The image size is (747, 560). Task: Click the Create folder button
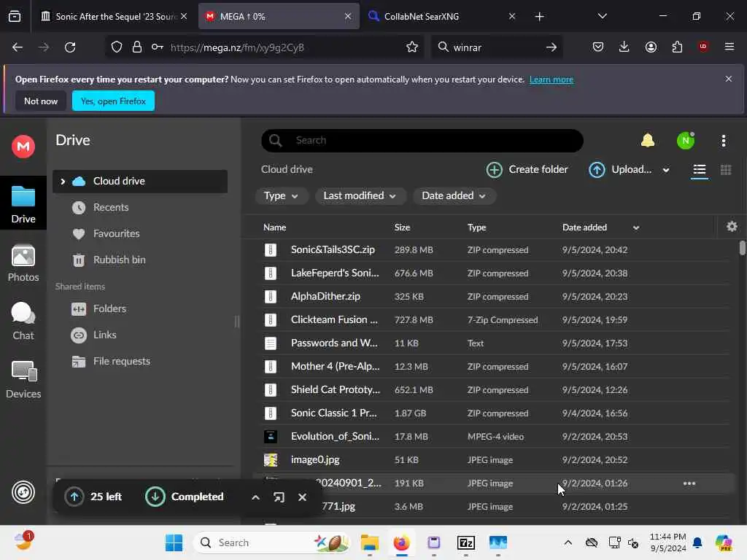point(527,169)
